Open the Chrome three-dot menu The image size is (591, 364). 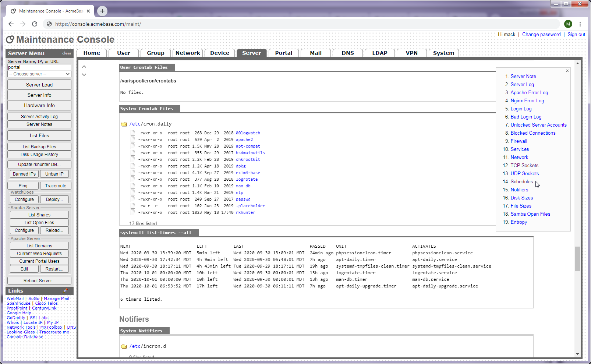pos(580,24)
